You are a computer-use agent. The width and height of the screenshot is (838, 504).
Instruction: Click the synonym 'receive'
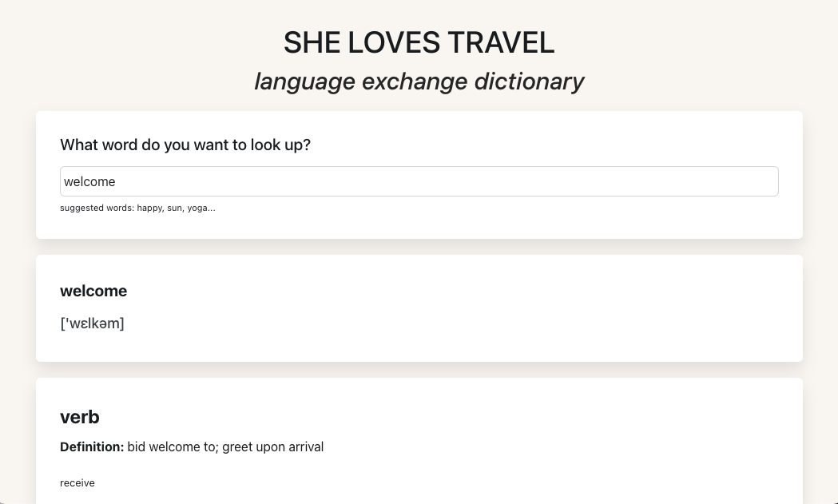coord(77,482)
